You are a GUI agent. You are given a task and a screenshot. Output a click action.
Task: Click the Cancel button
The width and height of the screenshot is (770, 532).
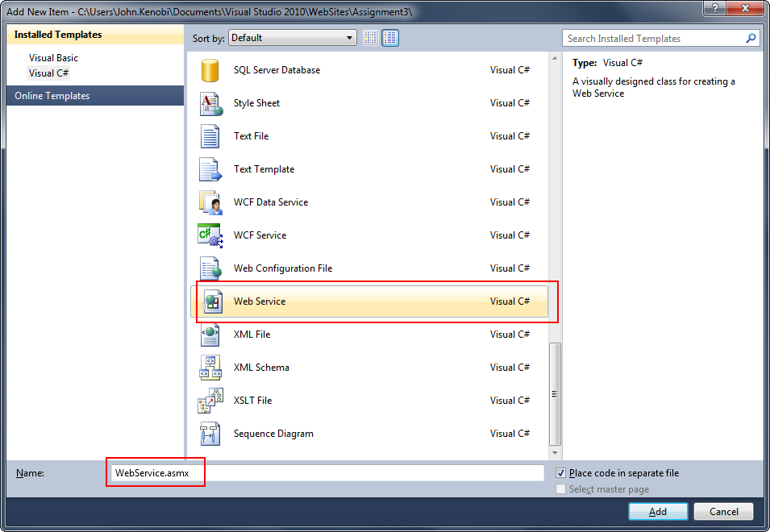(x=723, y=511)
